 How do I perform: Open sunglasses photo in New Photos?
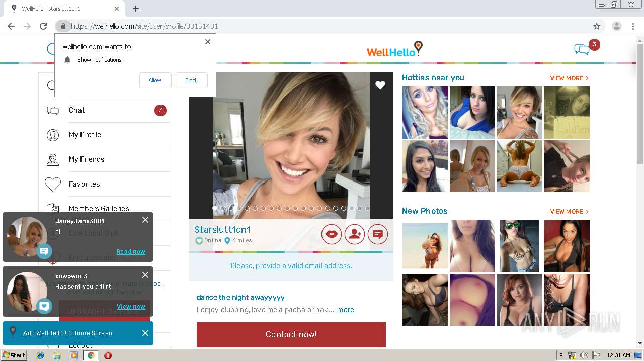519,246
